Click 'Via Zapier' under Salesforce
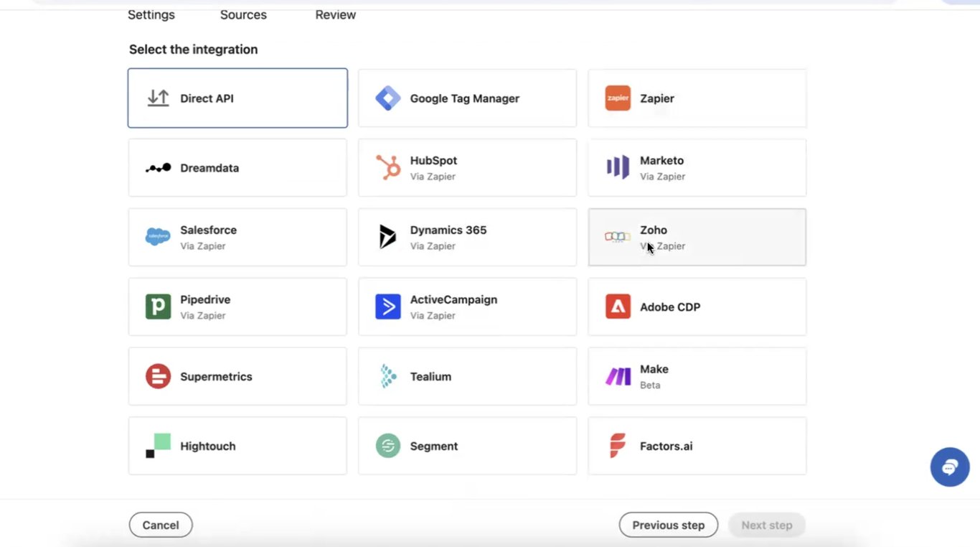Image resolution: width=980 pixels, height=547 pixels. [x=203, y=246]
